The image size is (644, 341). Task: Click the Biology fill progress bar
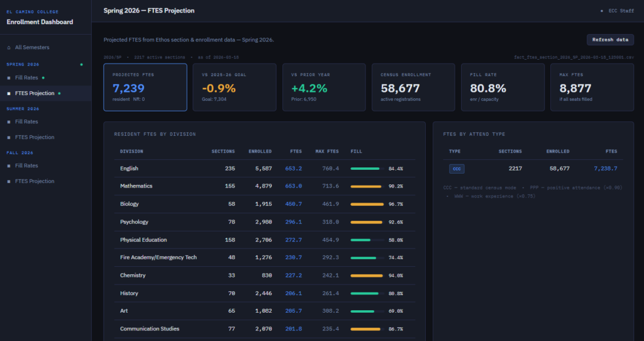click(x=367, y=204)
